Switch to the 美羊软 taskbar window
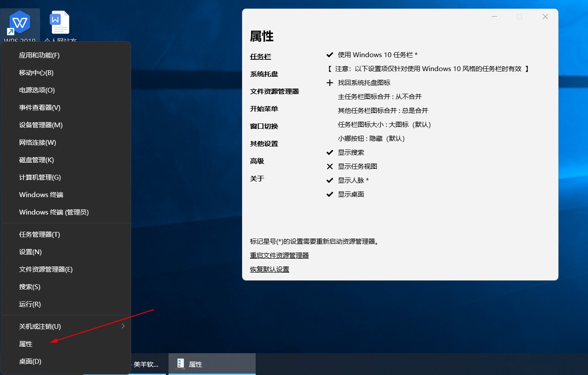Viewport: 588px width, 375px height. coord(146,364)
